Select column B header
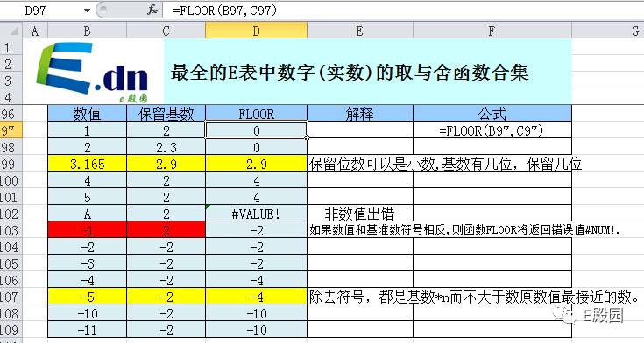The height and width of the screenshot is (343, 644). pos(87,31)
